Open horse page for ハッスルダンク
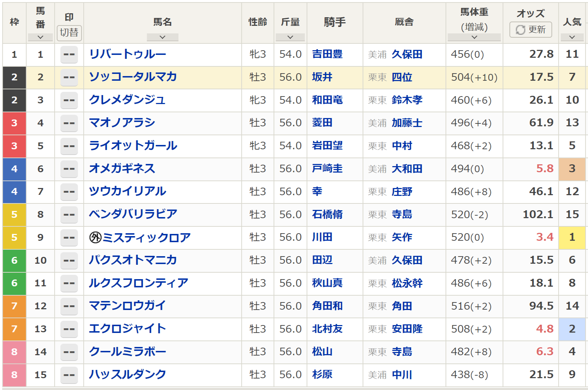Image resolution: width=588 pixels, height=390 pixels. pyautogui.click(x=127, y=375)
